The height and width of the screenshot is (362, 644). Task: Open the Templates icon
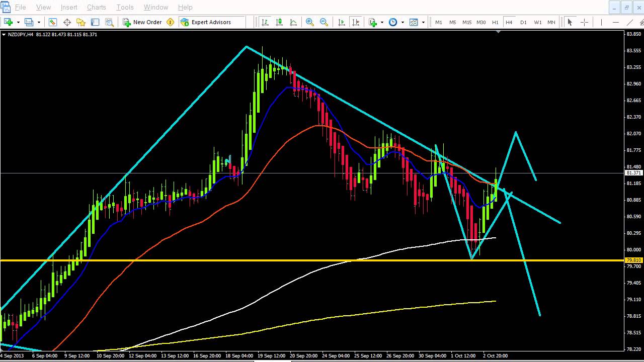(x=414, y=22)
